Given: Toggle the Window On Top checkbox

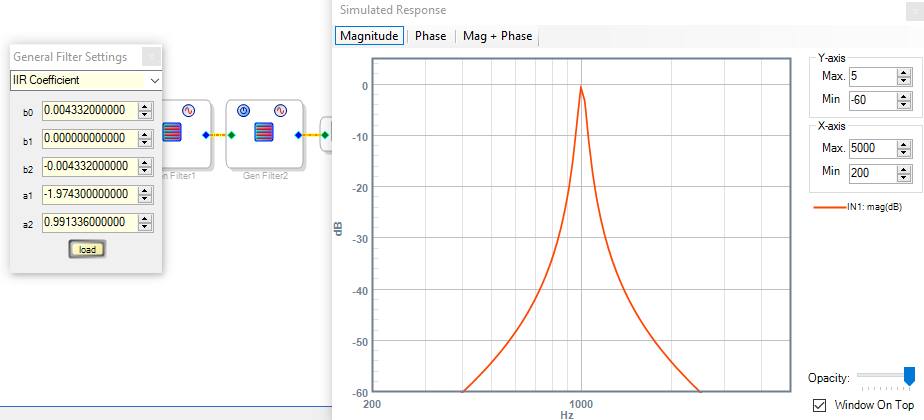Looking at the screenshot, I should click(819, 405).
